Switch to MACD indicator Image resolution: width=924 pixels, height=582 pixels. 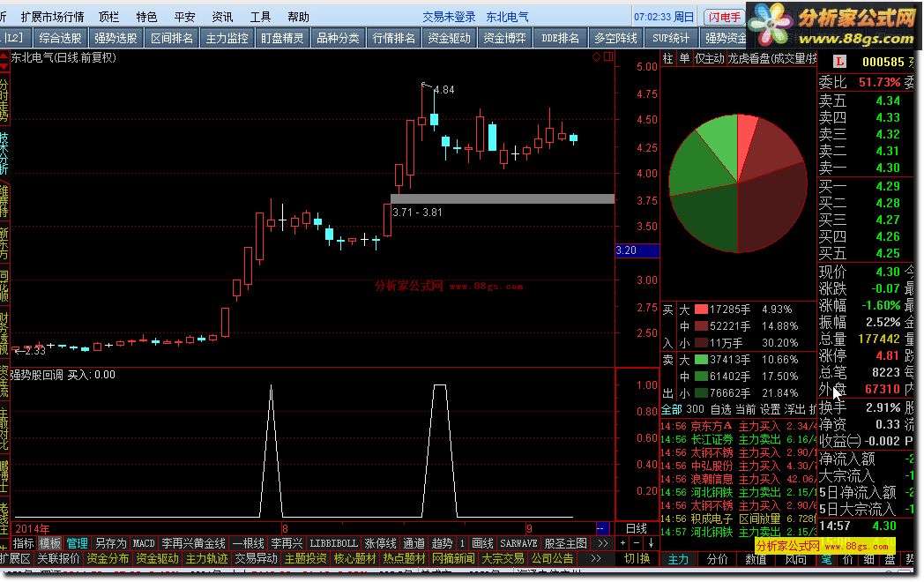point(144,543)
